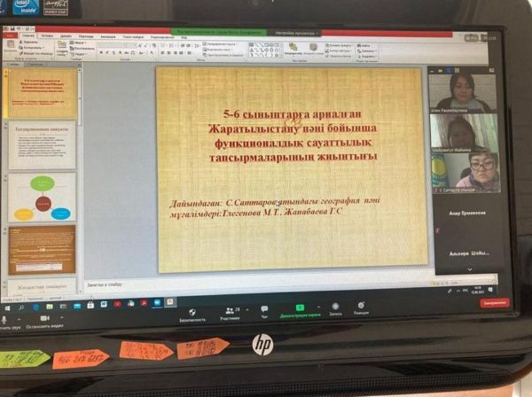
Task: Click the top participant video tile
Action: click(460, 90)
